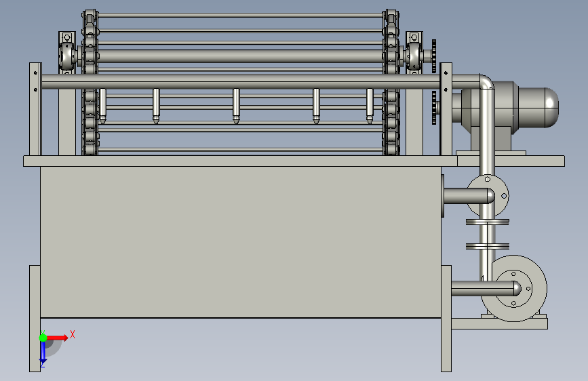Select the rightmost spray nozzle

(x=370, y=106)
